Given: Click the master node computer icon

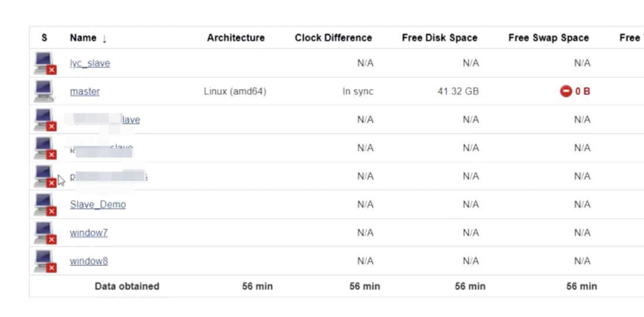Looking at the screenshot, I should point(44,91).
